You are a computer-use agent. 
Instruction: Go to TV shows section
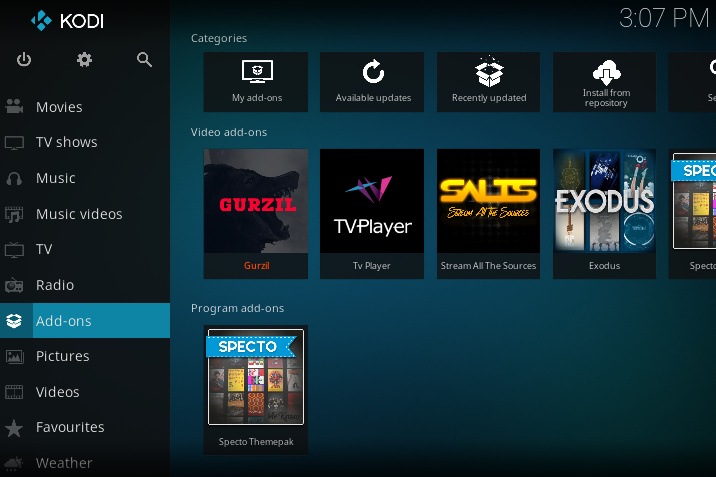point(85,142)
